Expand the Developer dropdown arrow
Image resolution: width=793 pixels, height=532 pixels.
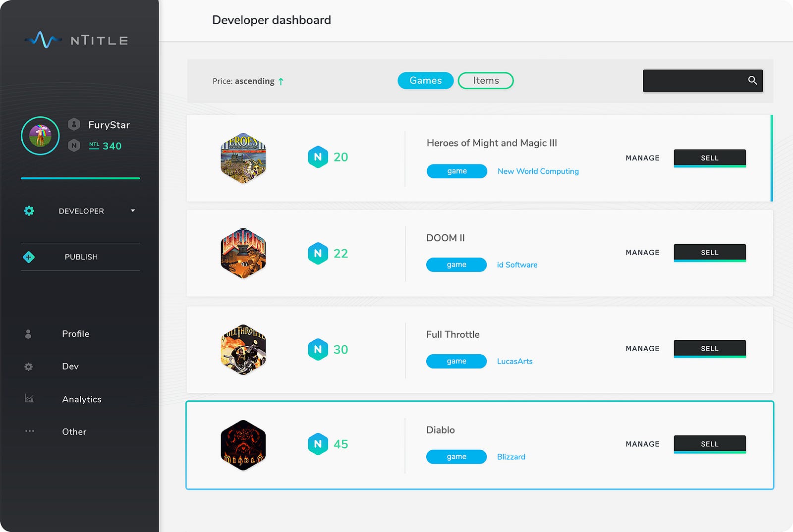[x=133, y=211]
